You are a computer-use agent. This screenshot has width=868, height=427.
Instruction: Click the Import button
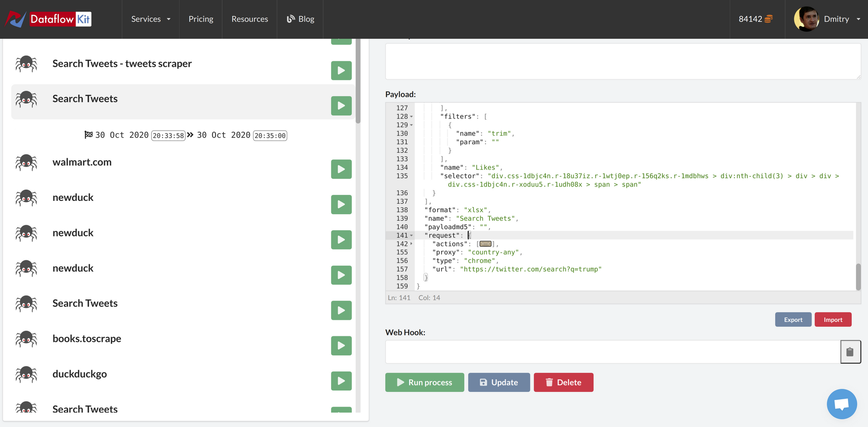833,319
